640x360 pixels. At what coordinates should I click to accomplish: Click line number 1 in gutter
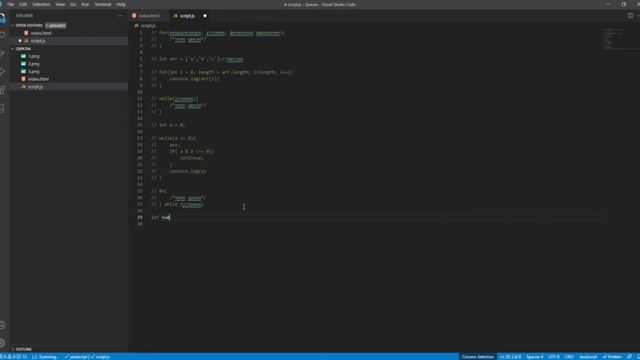[x=141, y=33]
